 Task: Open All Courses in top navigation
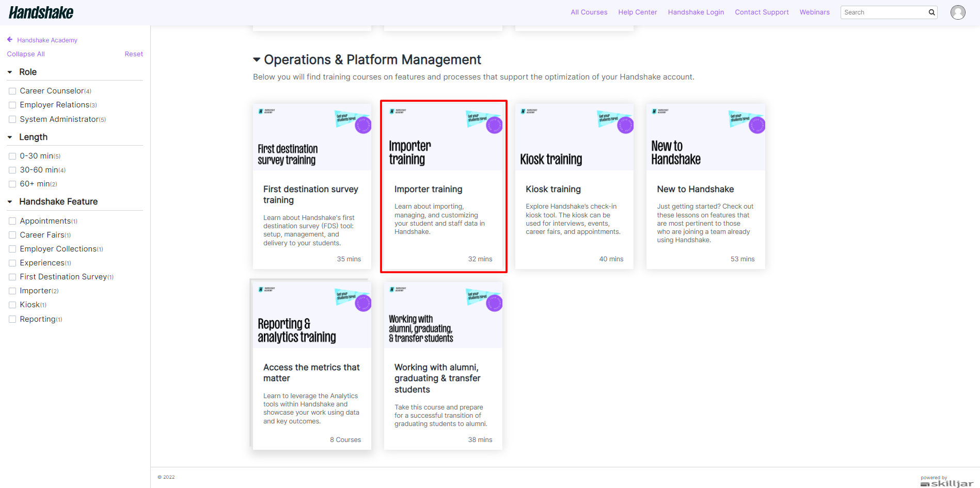click(x=589, y=12)
